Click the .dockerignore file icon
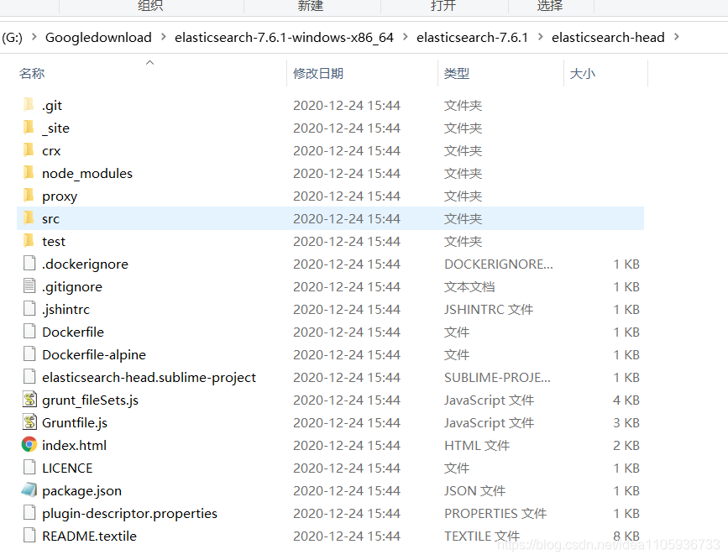Screen dimensions: 728x560 click(x=29, y=264)
